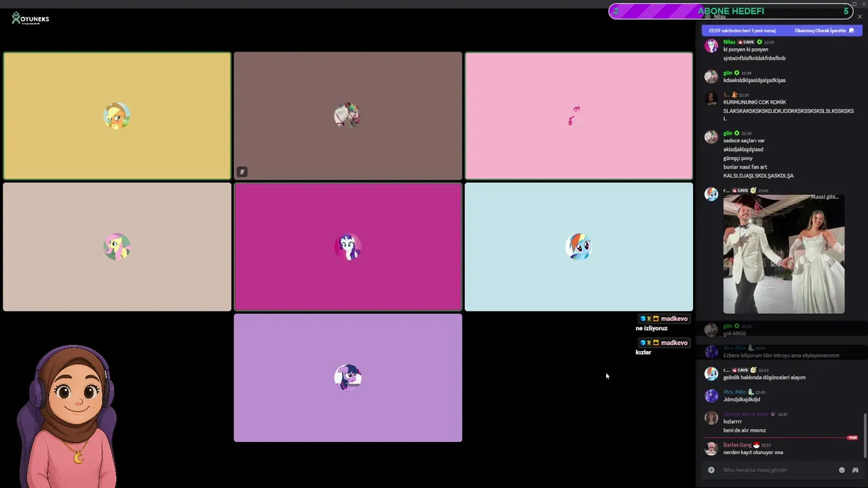Jump to new messages via '22:59 vaktinden beri' banner
The image size is (868, 488).
(x=742, y=30)
